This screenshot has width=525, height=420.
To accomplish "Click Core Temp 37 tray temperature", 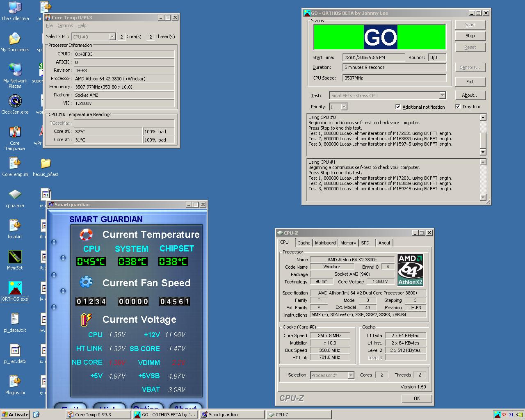I will point(504,414).
